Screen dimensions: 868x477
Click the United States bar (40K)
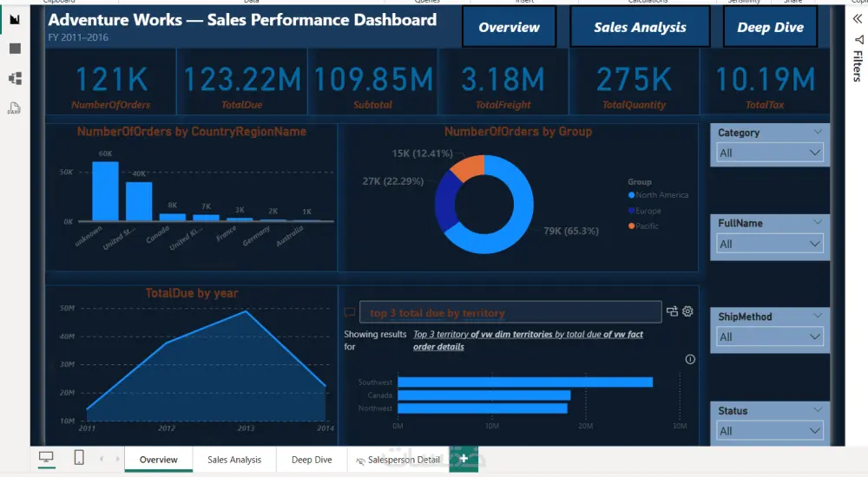click(x=139, y=201)
